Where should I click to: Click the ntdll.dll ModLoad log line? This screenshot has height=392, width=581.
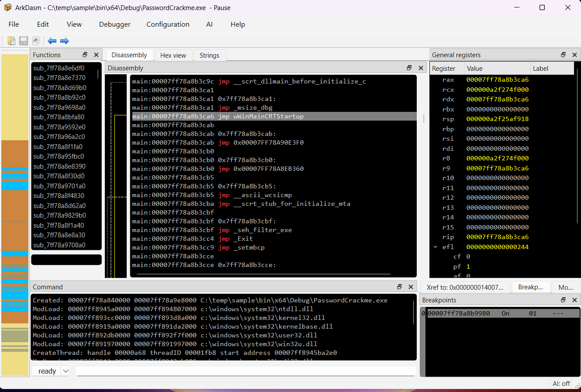coord(173,309)
